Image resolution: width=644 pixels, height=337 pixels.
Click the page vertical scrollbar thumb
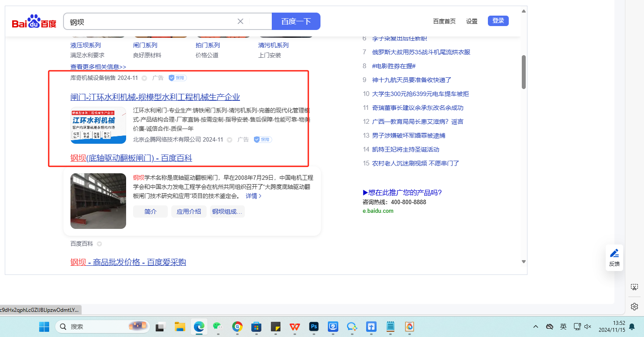pos(524,72)
